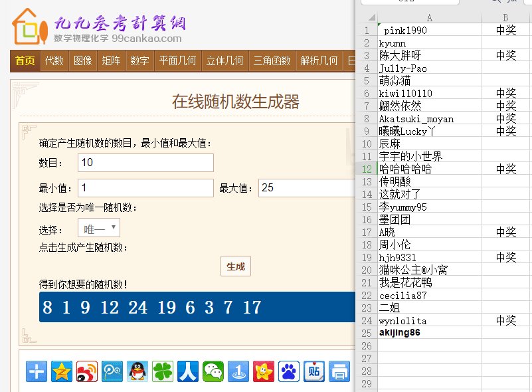Image resolution: width=532 pixels, height=392 pixels.
Task: Click the random numbers result bar
Action: pos(197,307)
